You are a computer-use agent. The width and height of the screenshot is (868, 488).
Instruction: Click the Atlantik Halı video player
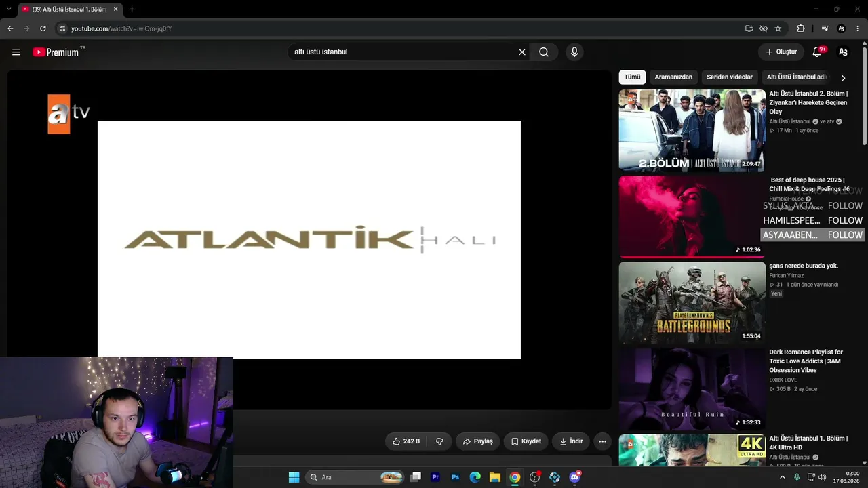pos(309,240)
